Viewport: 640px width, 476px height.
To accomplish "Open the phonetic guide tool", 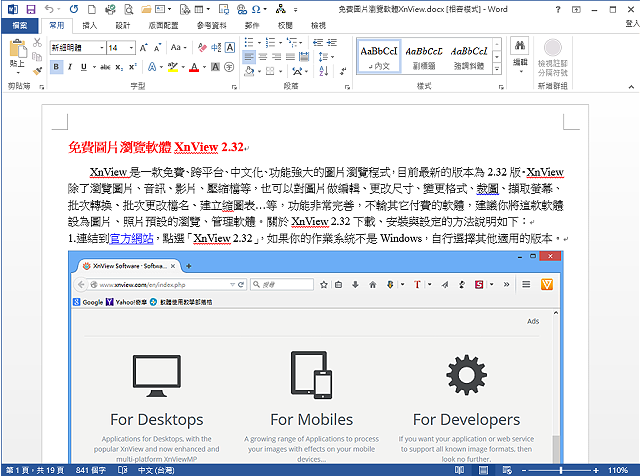I will (216, 48).
